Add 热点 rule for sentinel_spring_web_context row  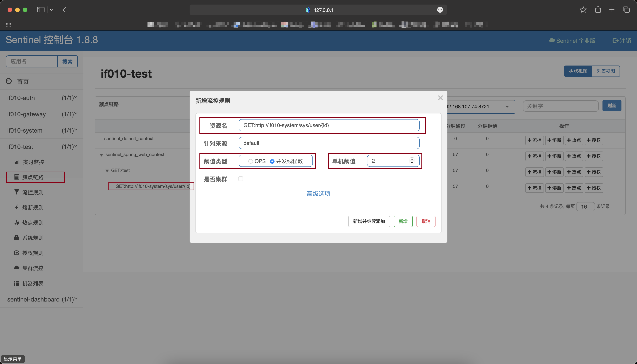(x=574, y=156)
